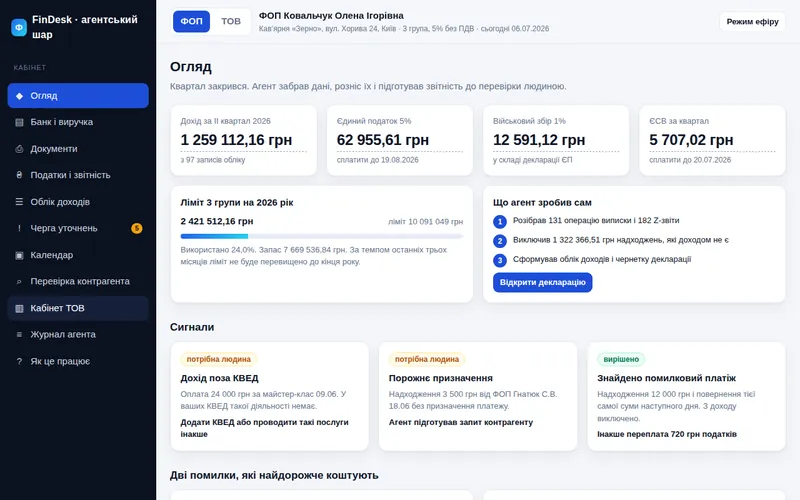
Task: Switch to the ТОВ tab
Action: click(x=231, y=21)
